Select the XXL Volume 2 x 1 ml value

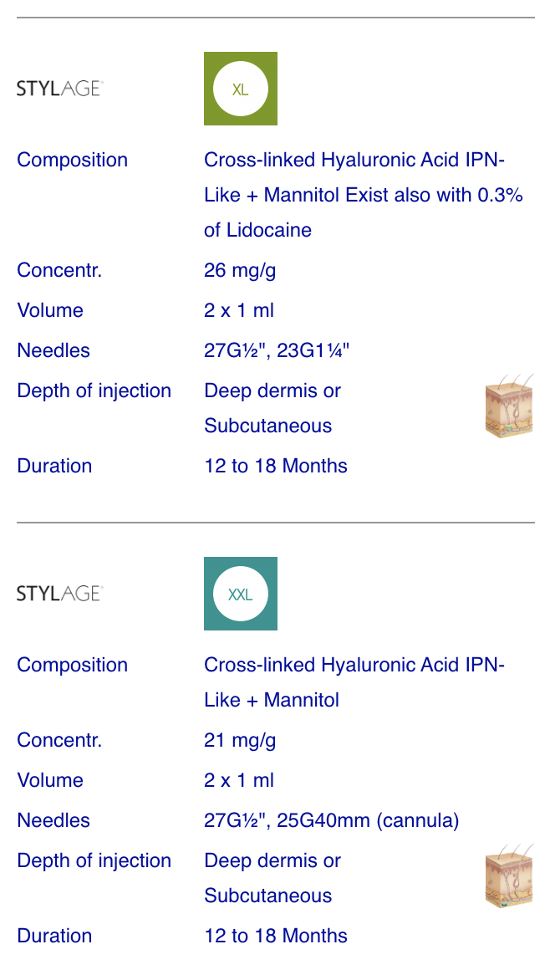point(239,781)
